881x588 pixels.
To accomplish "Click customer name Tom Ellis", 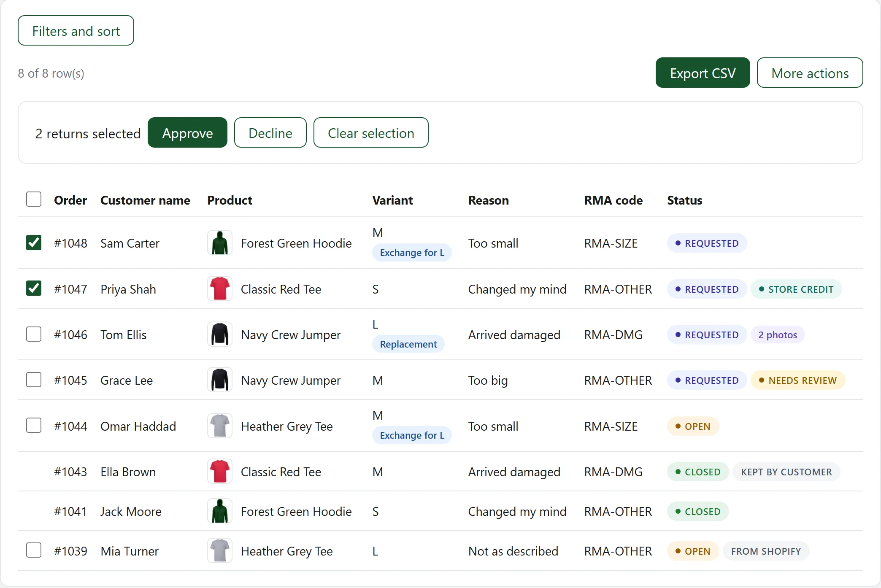I will pos(123,335).
